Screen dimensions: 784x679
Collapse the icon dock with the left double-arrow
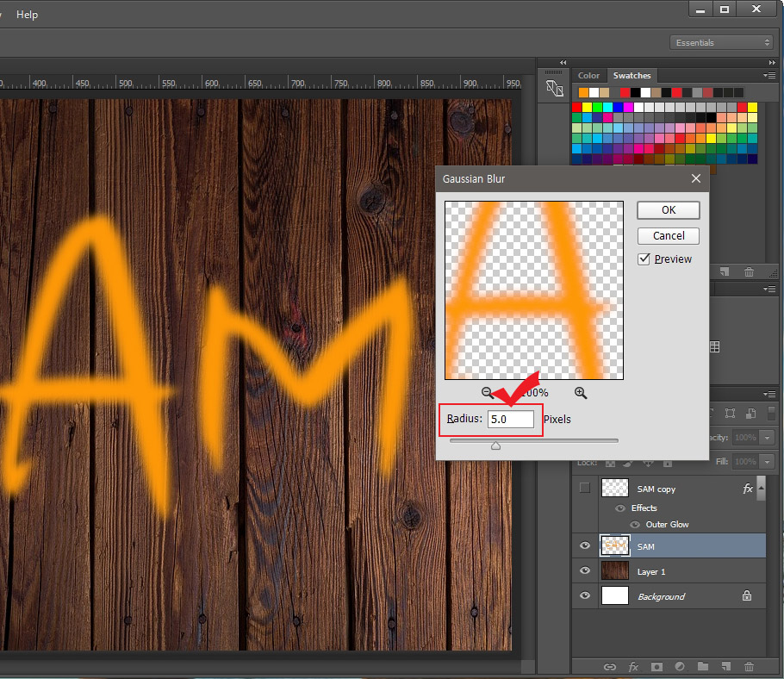pos(563,63)
